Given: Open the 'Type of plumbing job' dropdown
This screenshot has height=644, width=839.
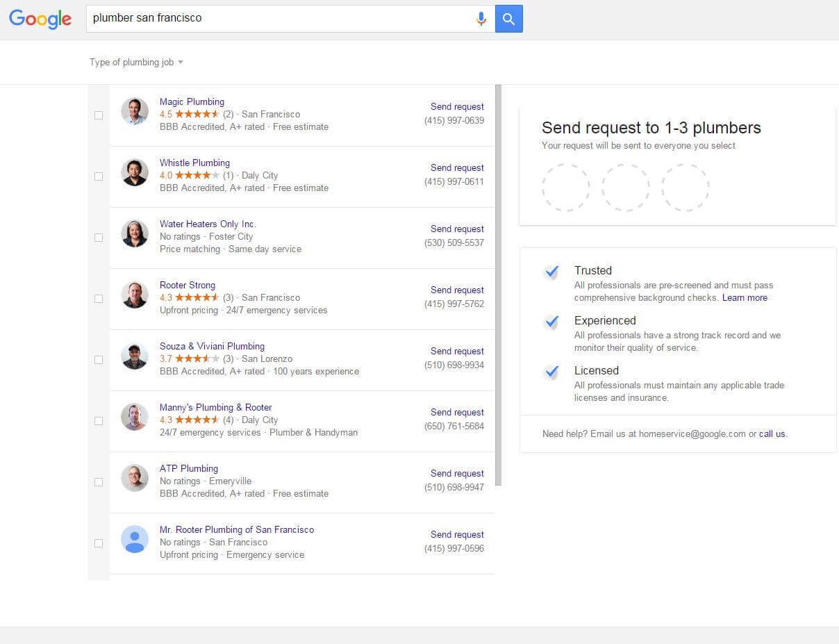Looking at the screenshot, I should [x=136, y=63].
